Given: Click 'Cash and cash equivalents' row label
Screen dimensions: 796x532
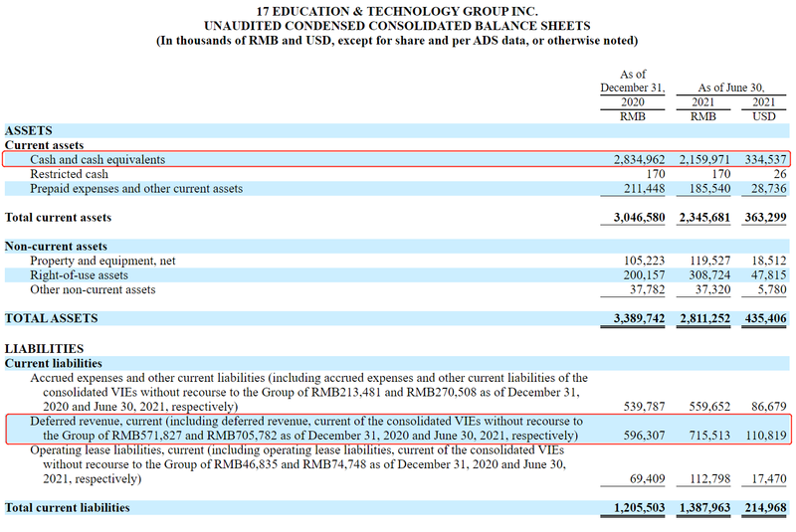Looking at the screenshot, I should pyautogui.click(x=98, y=160).
